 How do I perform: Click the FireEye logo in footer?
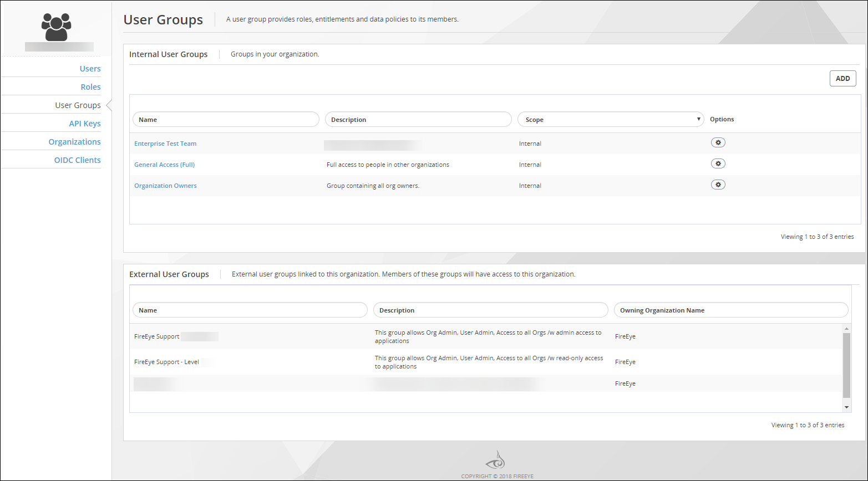tap(495, 460)
